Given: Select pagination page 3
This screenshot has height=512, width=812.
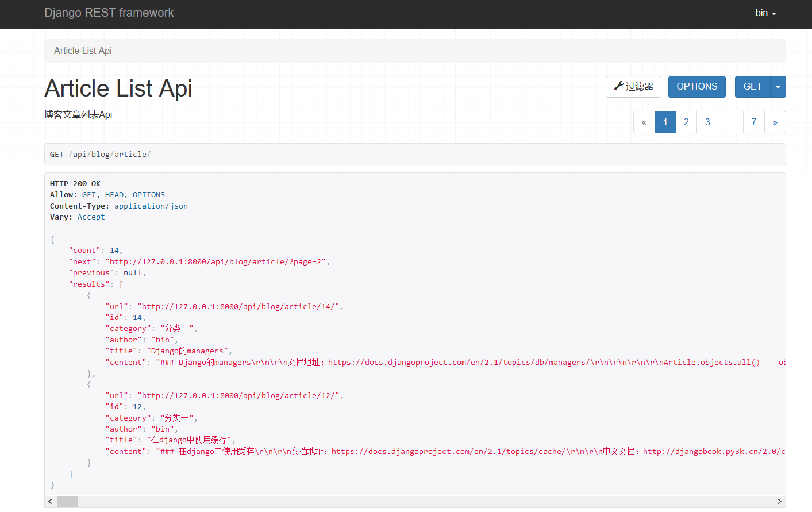Looking at the screenshot, I should point(707,122).
